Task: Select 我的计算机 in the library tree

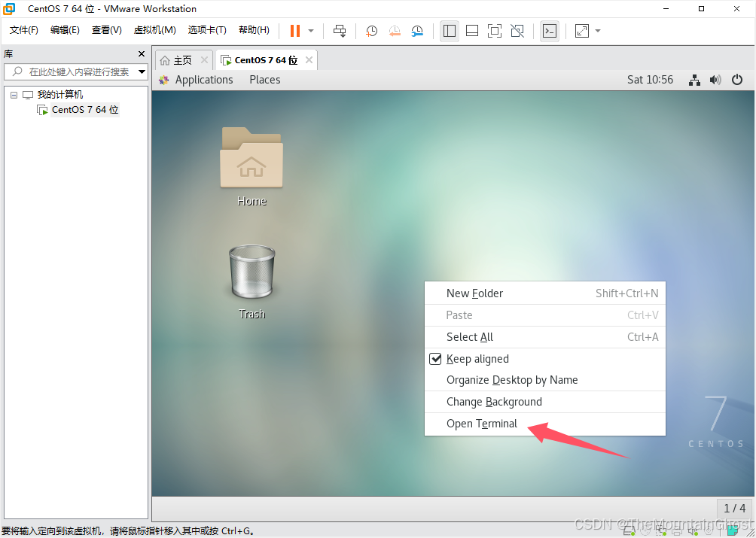Action: pyautogui.click(x=60, y=94)
